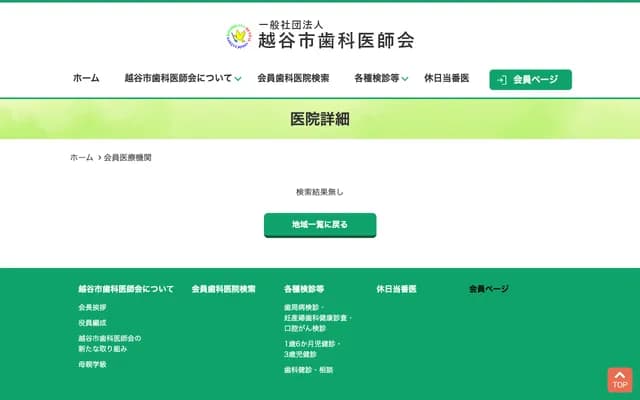Click the Koshigaya Dental Association logo emblem
This screenshot has height=400, width=640.
240,36
